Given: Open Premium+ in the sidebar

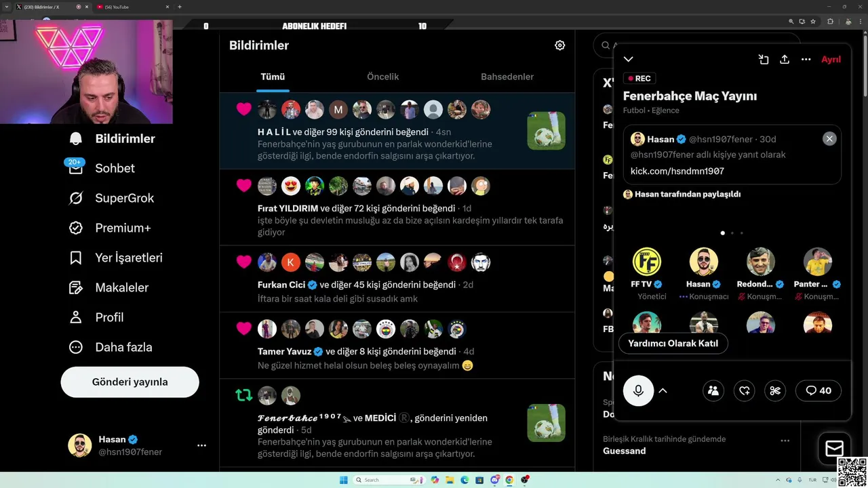Looking at the screenshot, I should coord(110,228).
